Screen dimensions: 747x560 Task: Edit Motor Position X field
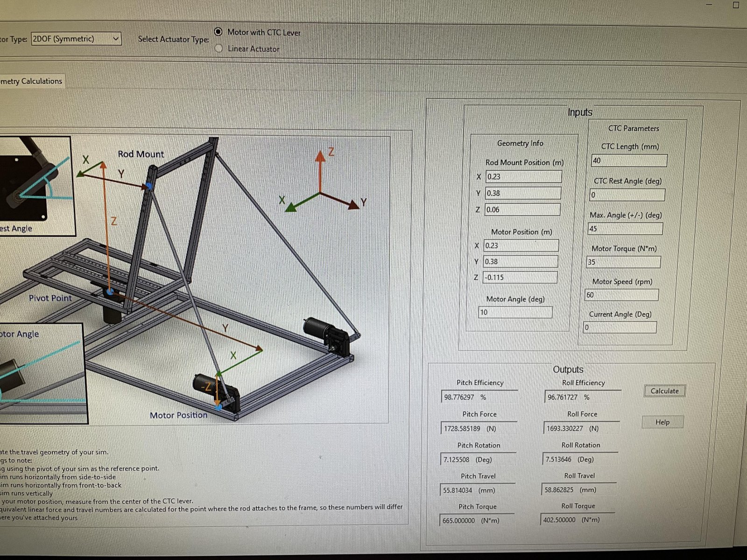(x=521, y=245)
